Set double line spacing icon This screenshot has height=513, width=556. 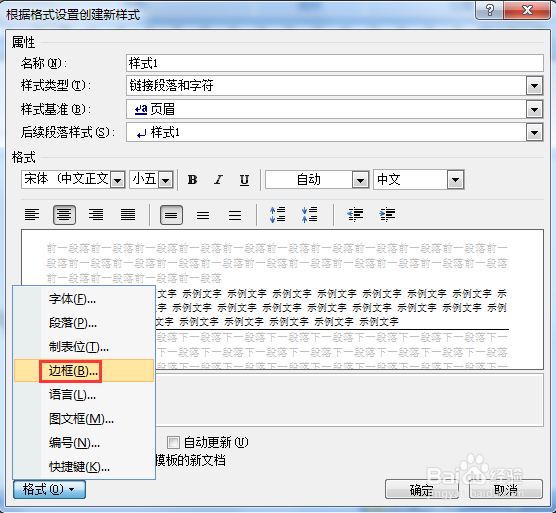(x=235, y=215)
